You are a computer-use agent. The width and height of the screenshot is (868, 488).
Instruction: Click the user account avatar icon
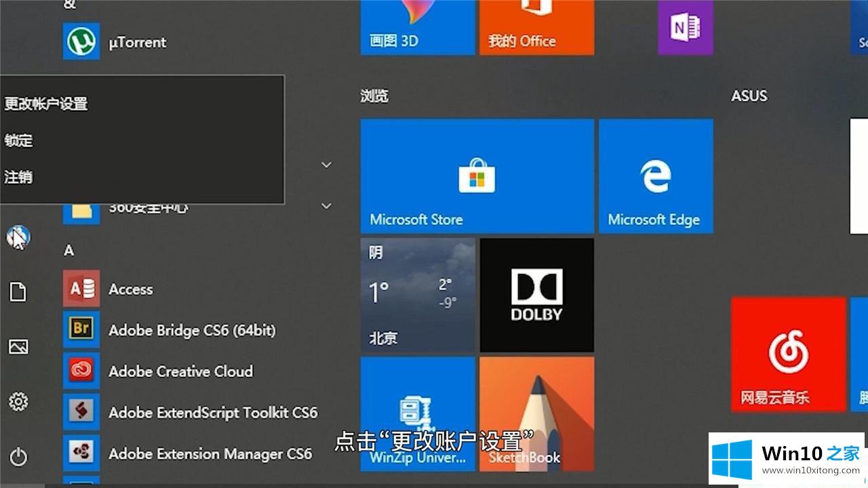[x=18, y=237]
